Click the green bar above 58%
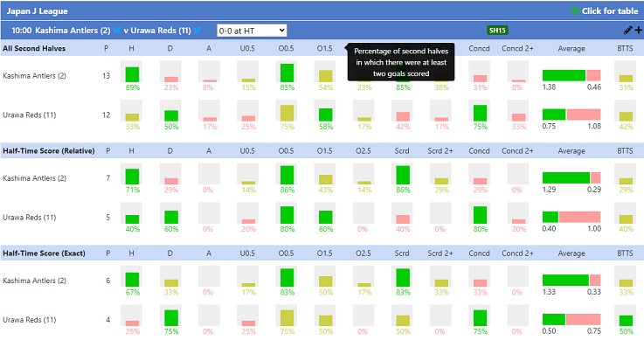Viewport: 644px width, 340px height. coord(326,114)
